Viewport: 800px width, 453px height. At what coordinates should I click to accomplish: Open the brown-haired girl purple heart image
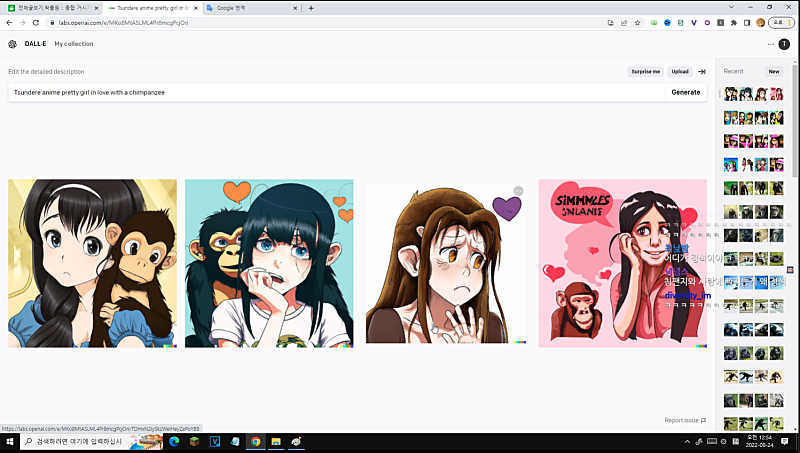click(x=446, y=263)
